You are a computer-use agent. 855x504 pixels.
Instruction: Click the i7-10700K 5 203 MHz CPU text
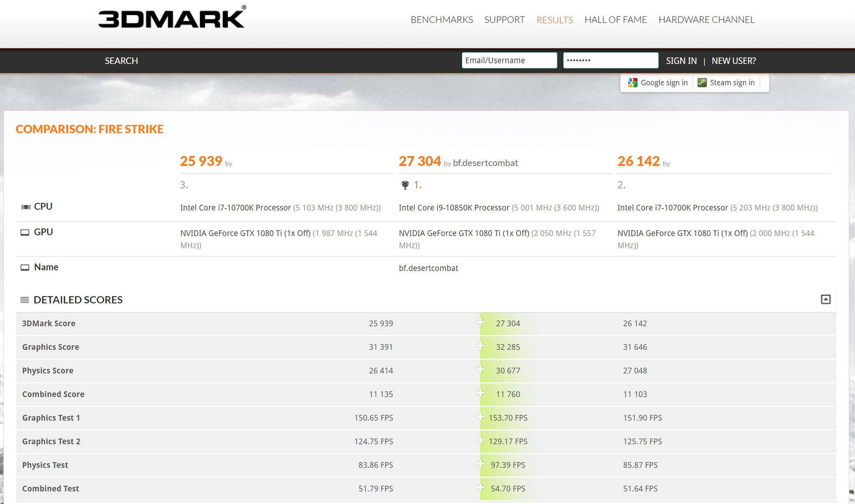pos(718,208)
